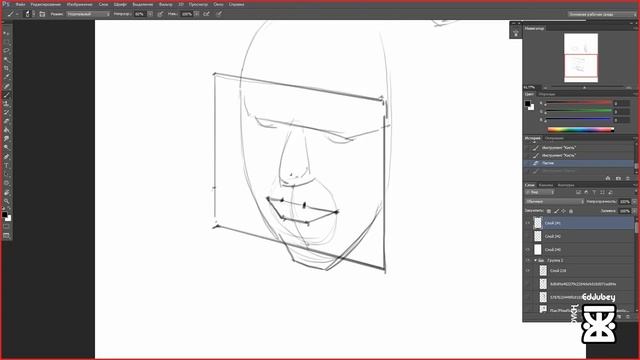Toggle the Brush panel from options bar
640x360 pixels.
pos(42,14)
